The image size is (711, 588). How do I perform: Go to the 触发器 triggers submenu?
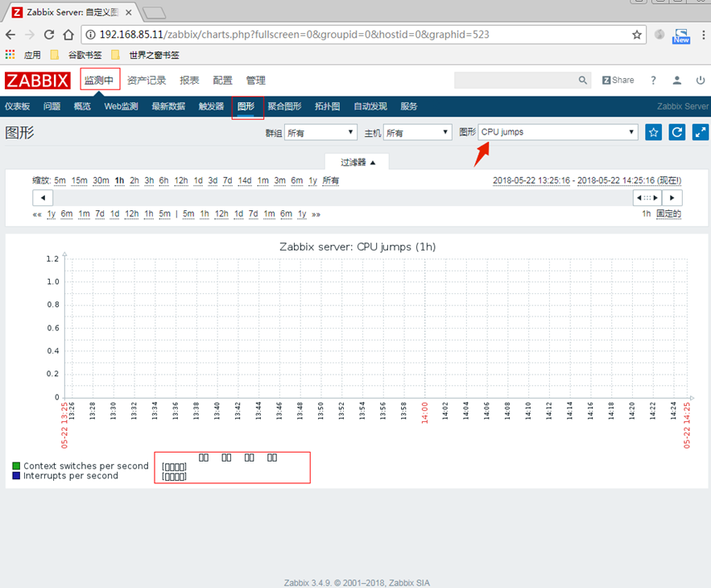211,106
